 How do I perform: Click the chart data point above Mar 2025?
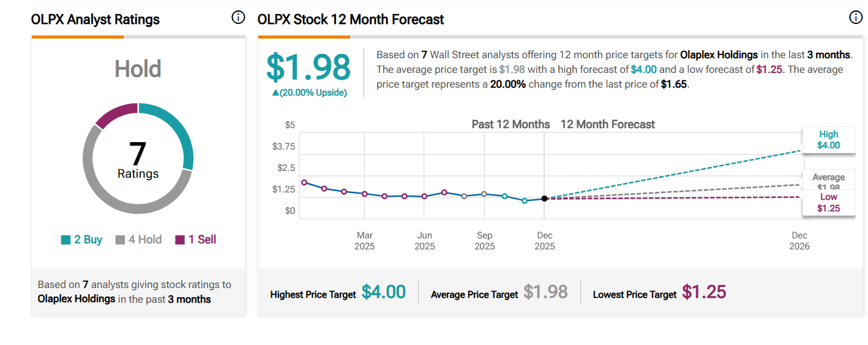click(364, 194)
